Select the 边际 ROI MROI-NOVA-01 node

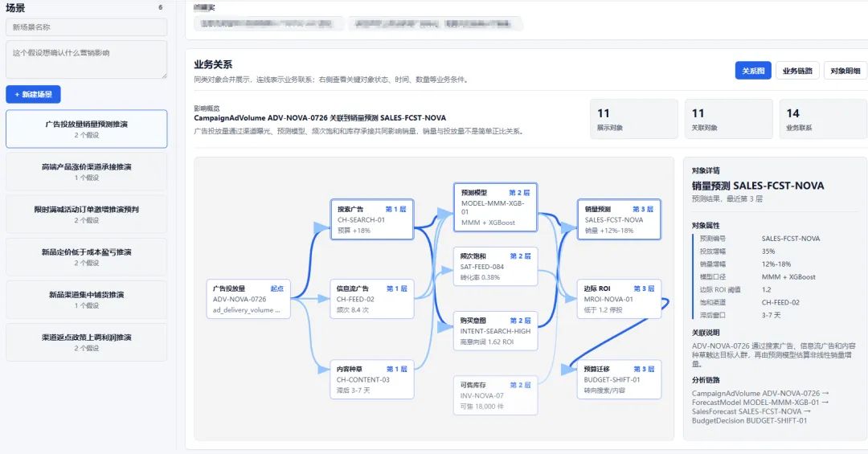click(x=619, y=299)
